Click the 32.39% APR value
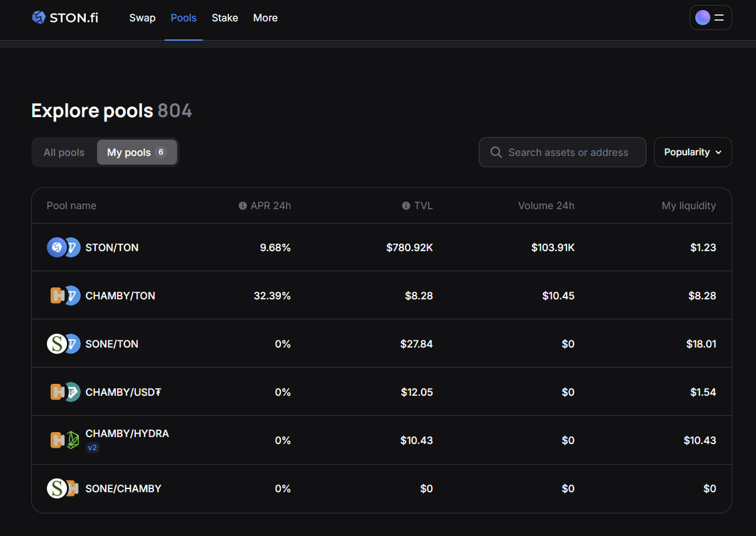This screenshot has width=756, height=536. pyautogui.click(x=273, y=295)
